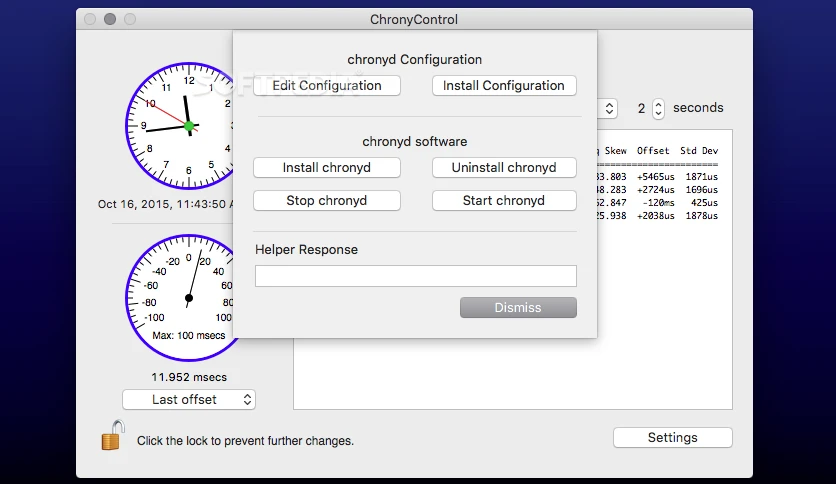Click the +2038us offset value

[655, 216]
